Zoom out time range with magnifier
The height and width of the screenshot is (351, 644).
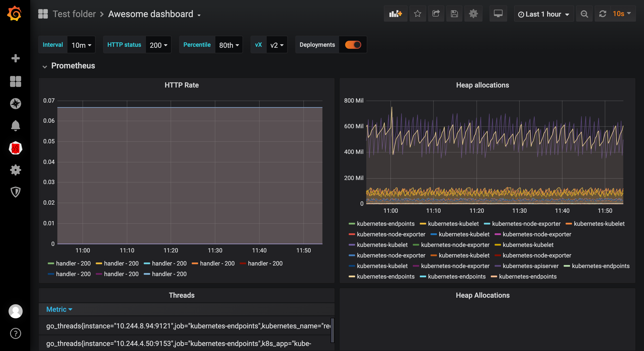[584, 14]
